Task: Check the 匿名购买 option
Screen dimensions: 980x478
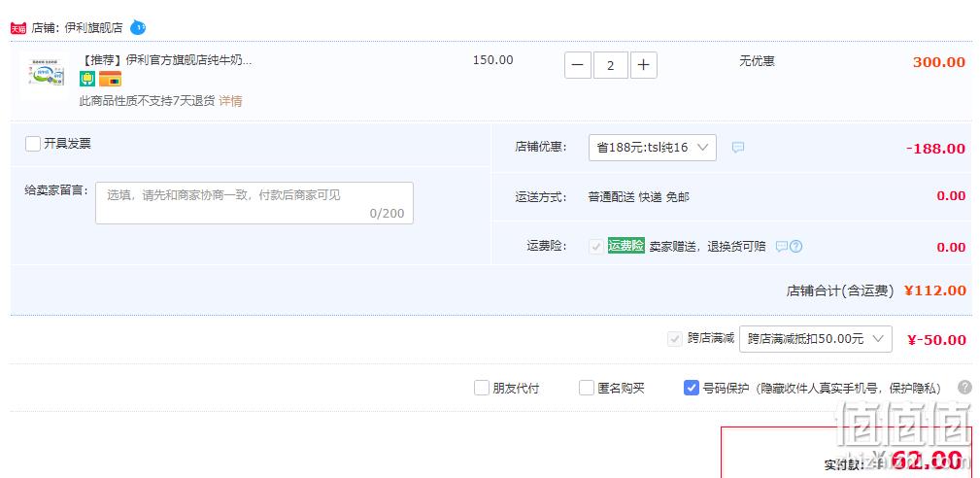Action: 587,388
